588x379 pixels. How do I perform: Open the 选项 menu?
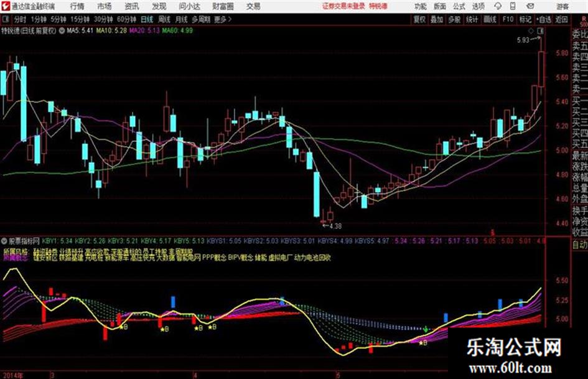click(x=478, y=6)
